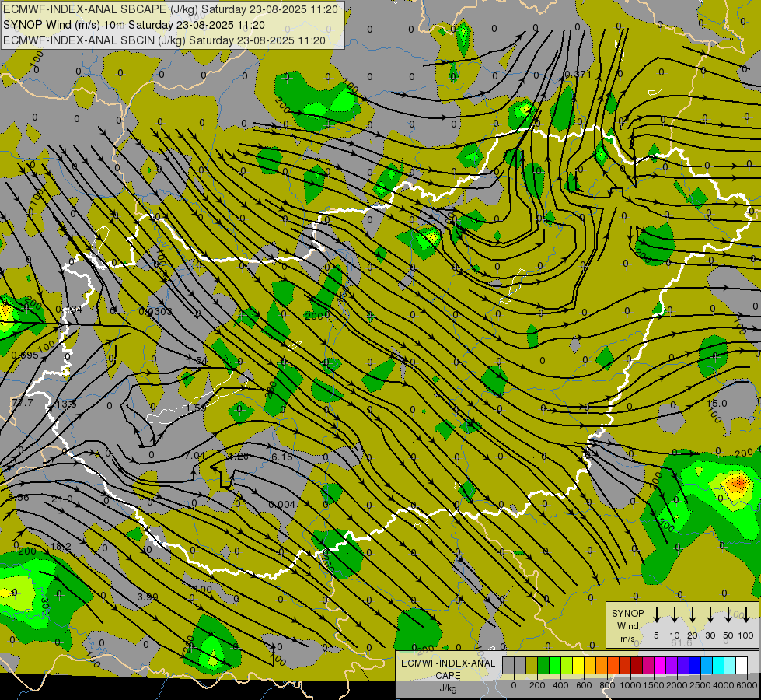Click the map value '7.04'
The image size is (761, 700).
[x=194, y=455]
